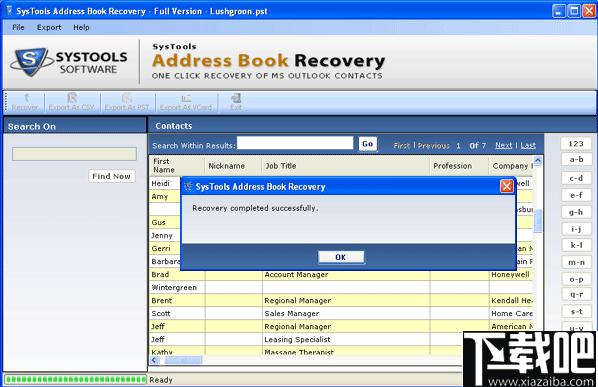Filter contacts by the e-f index button
The image size is (598, 387).
(x=576, y=195)
